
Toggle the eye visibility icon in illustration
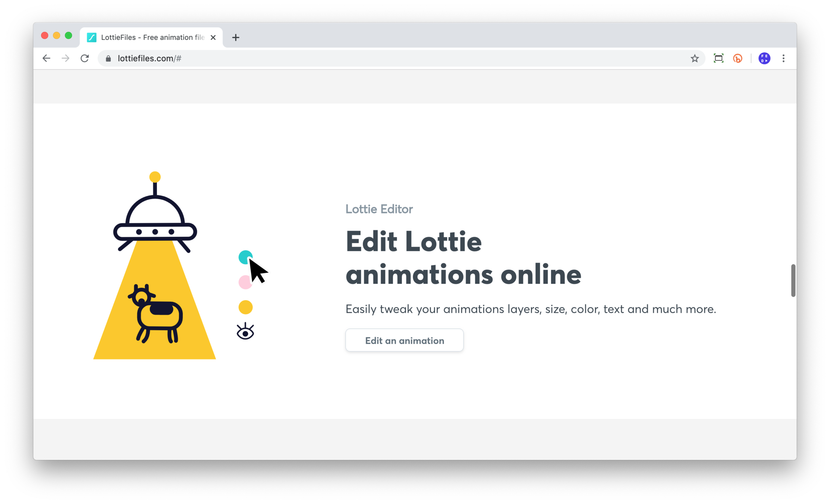pyautogui.click(x=245, y=331)
